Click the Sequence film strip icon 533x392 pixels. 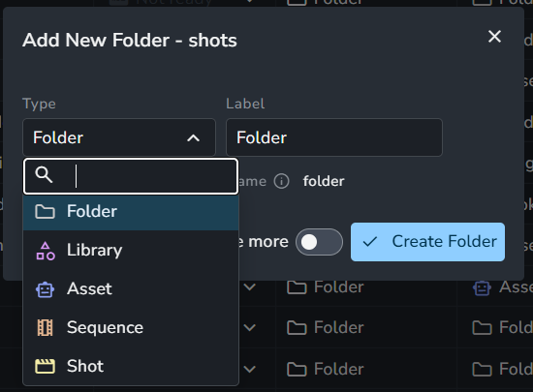45,328
